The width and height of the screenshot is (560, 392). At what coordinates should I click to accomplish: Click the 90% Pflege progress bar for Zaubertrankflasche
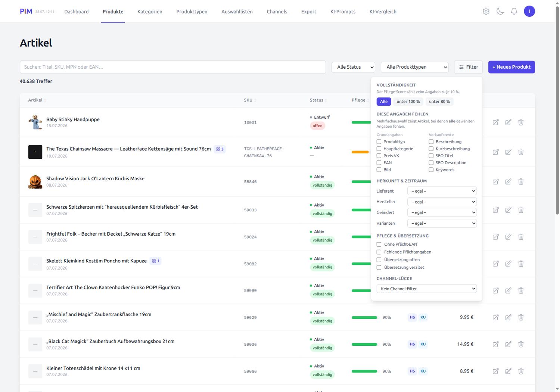coord(364,317)
